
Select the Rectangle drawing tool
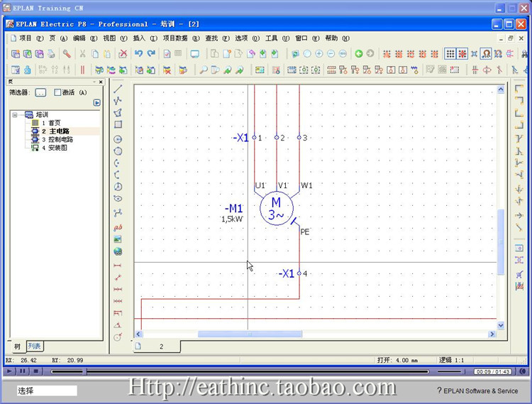pyautogui.click(x=118, y=124)
